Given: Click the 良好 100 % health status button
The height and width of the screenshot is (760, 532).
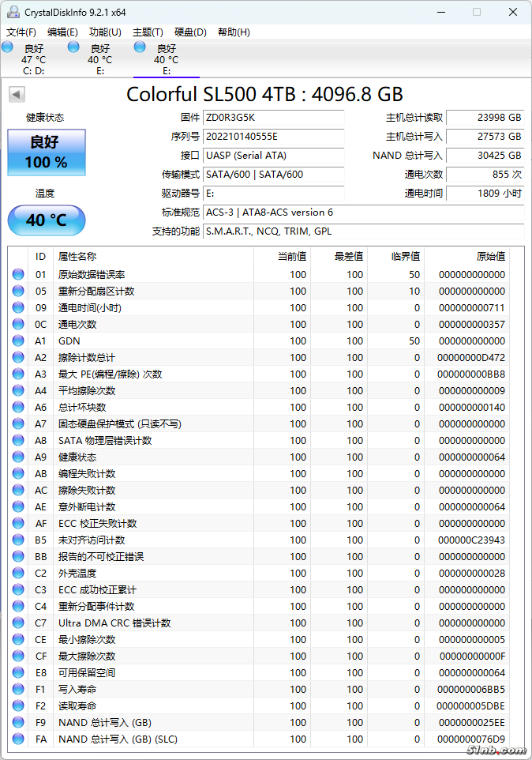Looking at the screenshot, I should coord(47,152).
